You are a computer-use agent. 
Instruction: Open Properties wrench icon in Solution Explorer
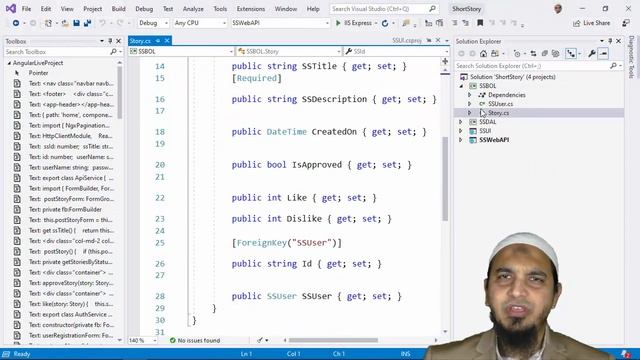pyautogui.click(x=592, y=53)
